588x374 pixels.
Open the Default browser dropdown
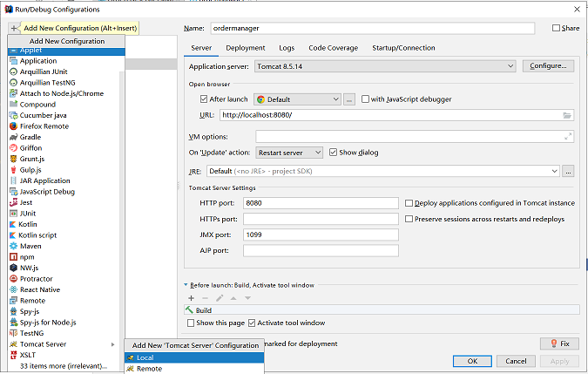[x=297, y=99]
